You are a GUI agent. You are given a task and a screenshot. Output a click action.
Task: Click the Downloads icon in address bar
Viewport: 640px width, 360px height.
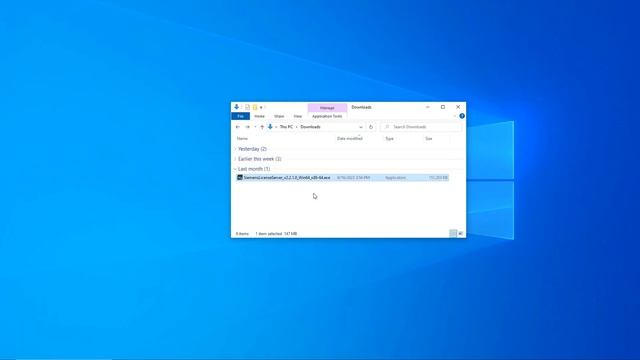(270, 127)
